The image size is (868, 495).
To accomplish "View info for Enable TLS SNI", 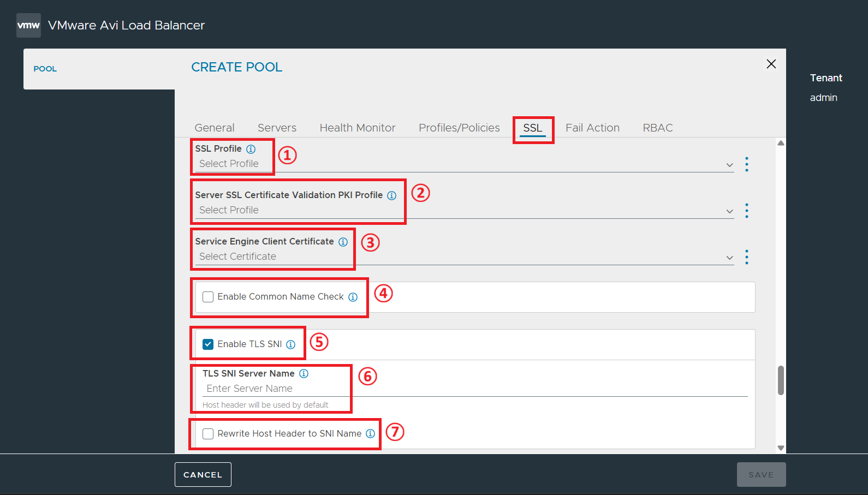I will point(291,344).
